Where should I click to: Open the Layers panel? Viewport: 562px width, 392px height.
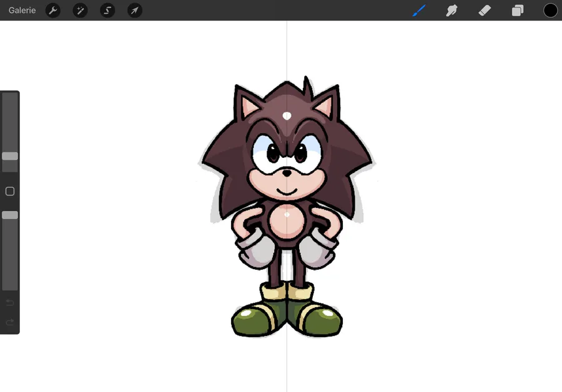518,11
